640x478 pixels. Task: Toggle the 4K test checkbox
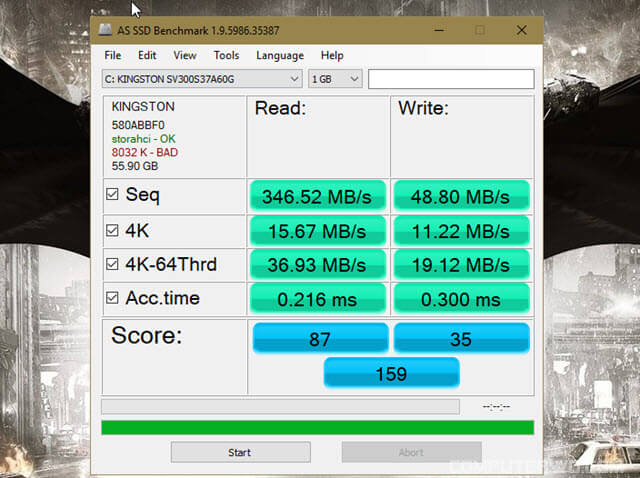(x=113, y=231)
